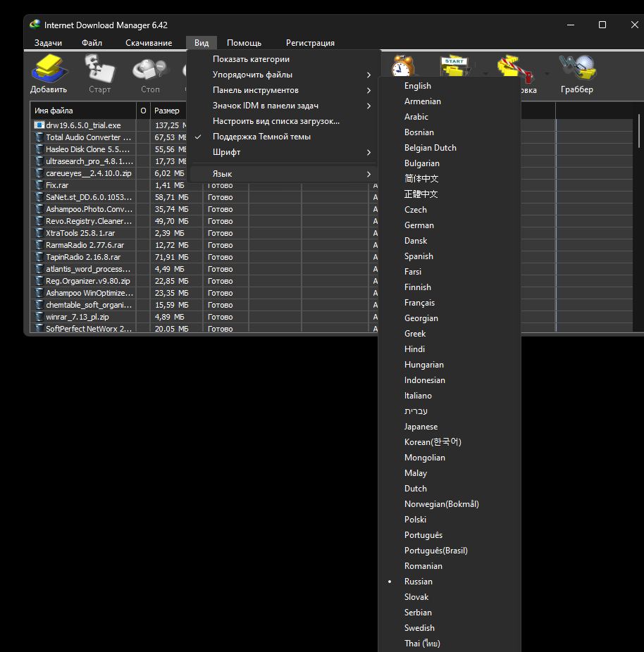The width and height of the screenshot is (644, 652).
Task: Click the Стоп toolbar icon
Action: (150, 70)
